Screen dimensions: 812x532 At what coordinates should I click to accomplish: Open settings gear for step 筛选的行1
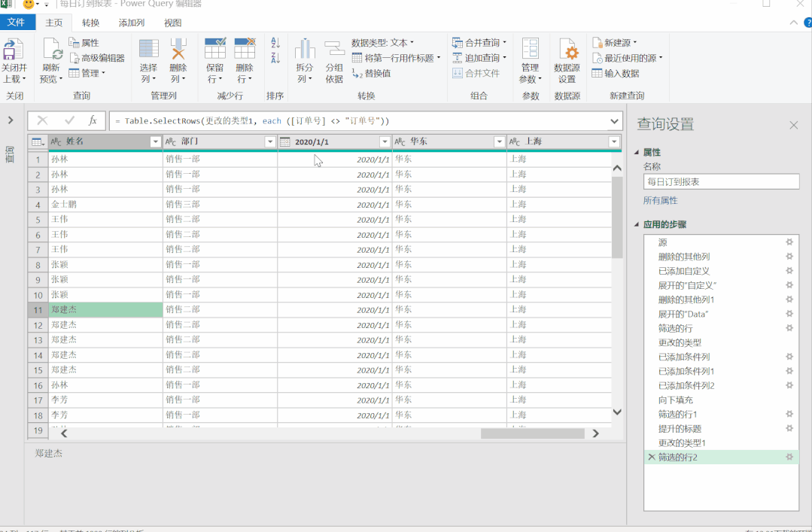pyautogui.click(x=789, y=414)
